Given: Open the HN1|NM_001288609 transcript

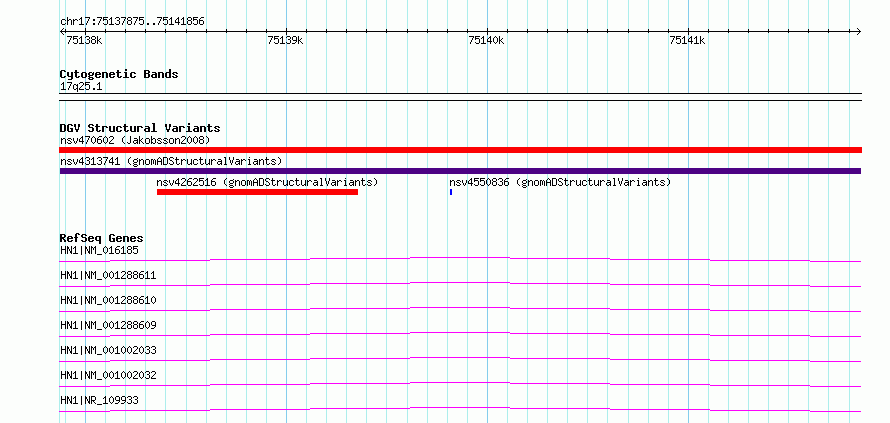Looking at the screenshot, I should pos(108,325).
